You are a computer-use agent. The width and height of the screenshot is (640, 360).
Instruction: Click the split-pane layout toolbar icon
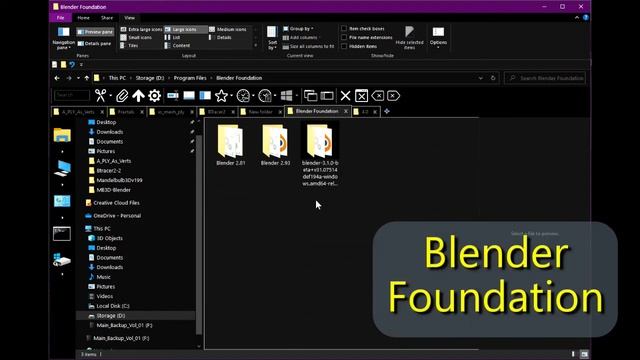pyautogui.click(x=205, y=96)
